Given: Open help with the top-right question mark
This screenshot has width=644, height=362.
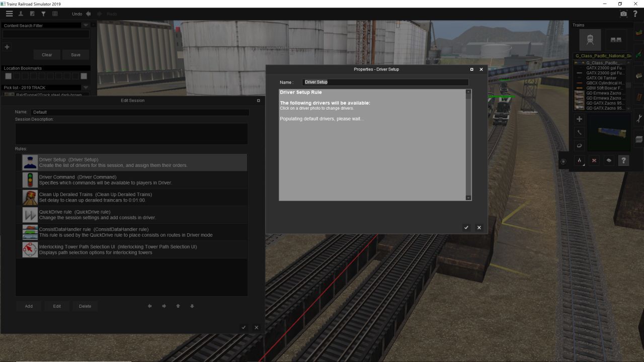Looking at the screenshot, I should [x=635, y=14].
